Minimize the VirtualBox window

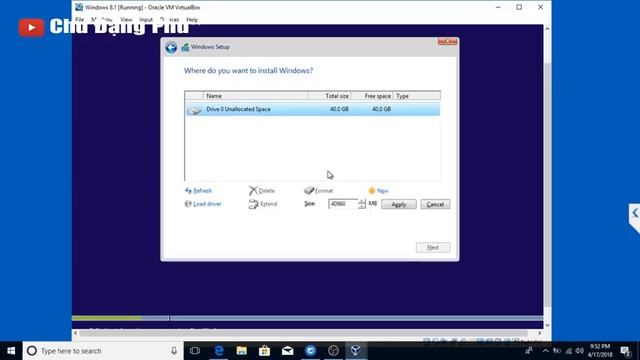coord(498,7)
